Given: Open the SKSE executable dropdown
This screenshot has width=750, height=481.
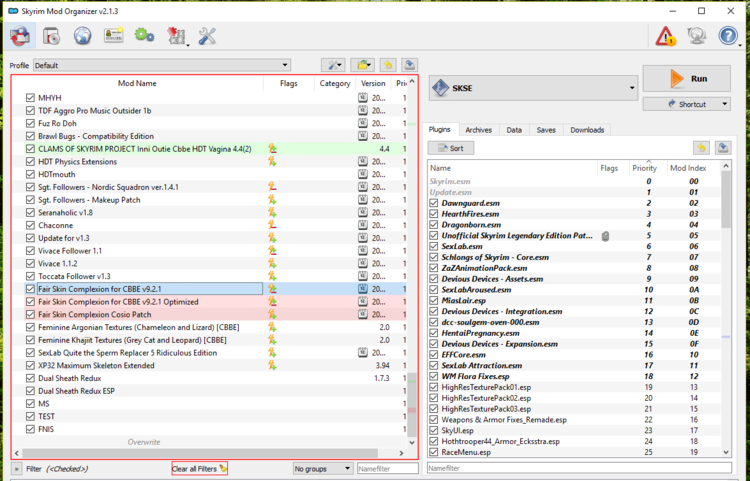Looking at the screenshot, I should (533, 88).
